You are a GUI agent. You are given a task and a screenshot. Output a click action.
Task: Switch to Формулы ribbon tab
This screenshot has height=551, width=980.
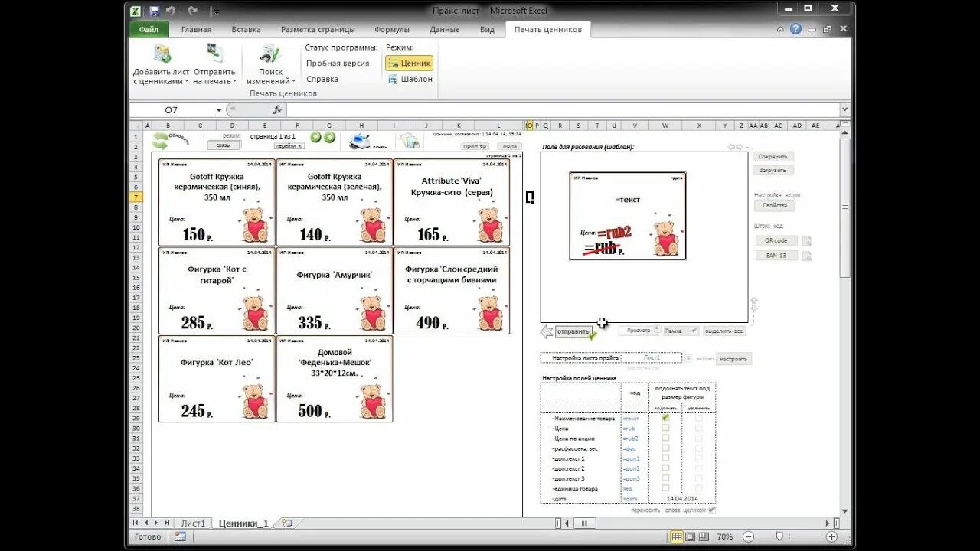[x=392, y=29]
